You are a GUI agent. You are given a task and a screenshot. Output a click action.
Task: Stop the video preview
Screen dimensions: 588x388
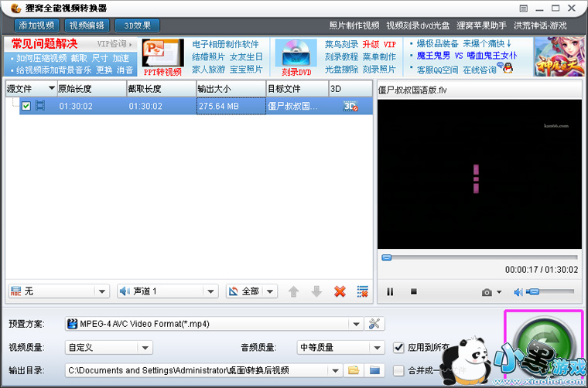point(414,291)
